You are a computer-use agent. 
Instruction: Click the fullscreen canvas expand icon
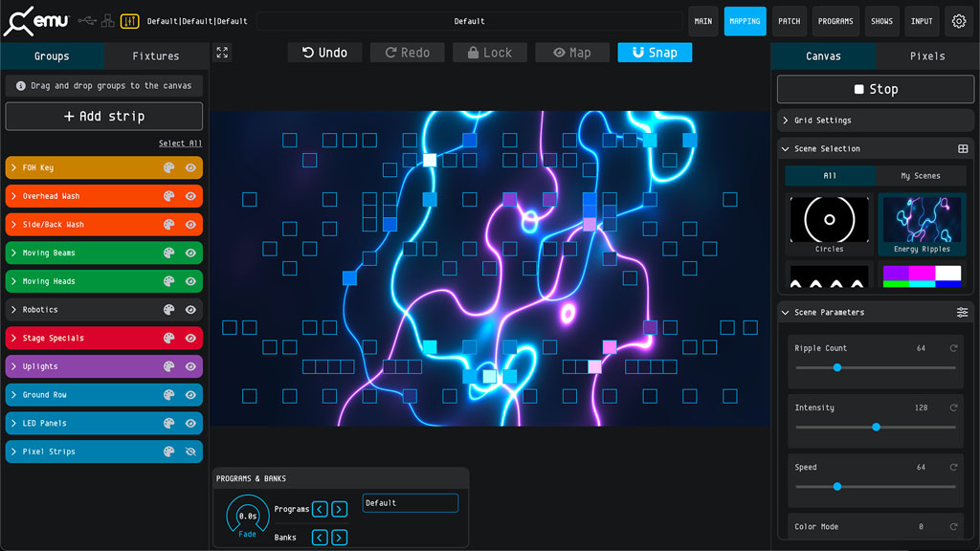pyautogui.click(x=222, y=53)
